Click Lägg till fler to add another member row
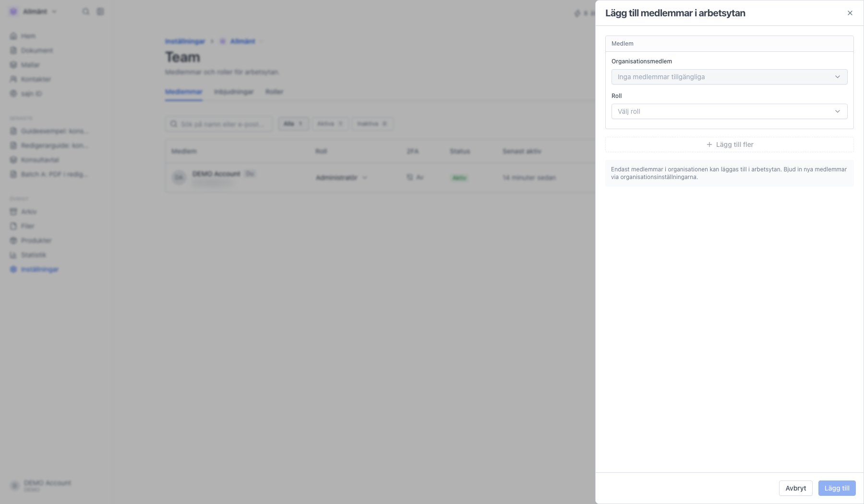 (729, 144)
